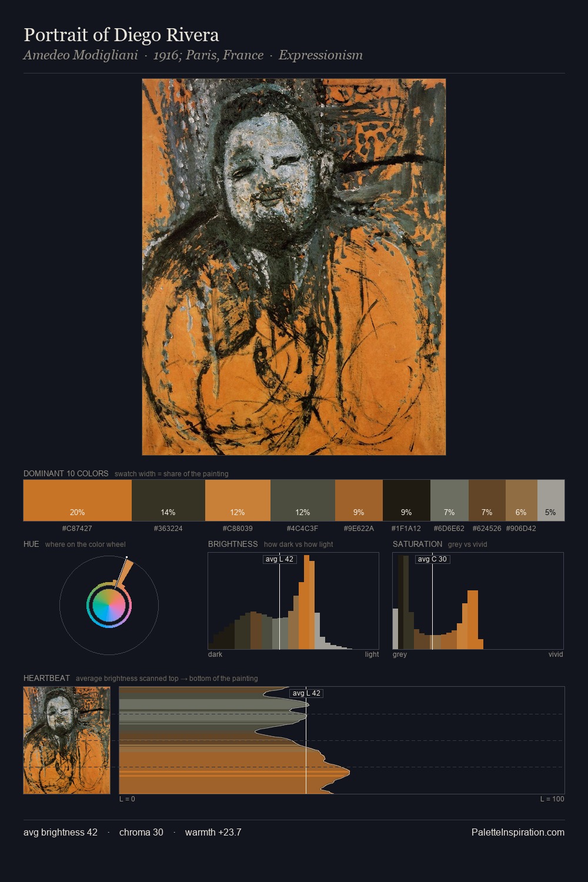Click the footer text warmth +23.7

[x=213, y=832]
